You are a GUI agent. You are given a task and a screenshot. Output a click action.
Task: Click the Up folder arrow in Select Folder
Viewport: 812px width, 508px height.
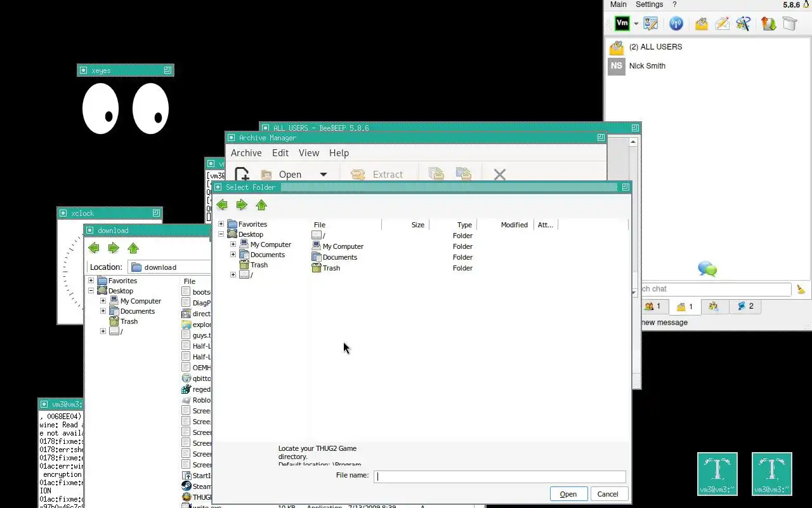(x=261, y=205)
